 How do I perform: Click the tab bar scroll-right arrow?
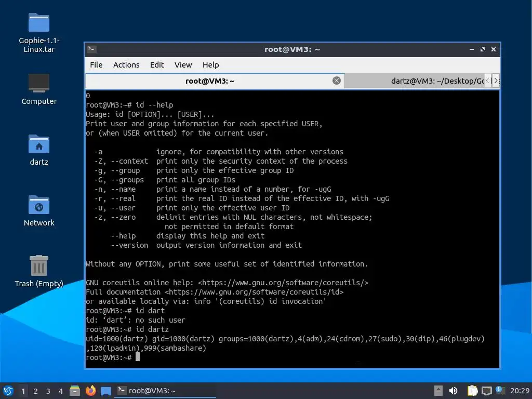pos(495,81)
